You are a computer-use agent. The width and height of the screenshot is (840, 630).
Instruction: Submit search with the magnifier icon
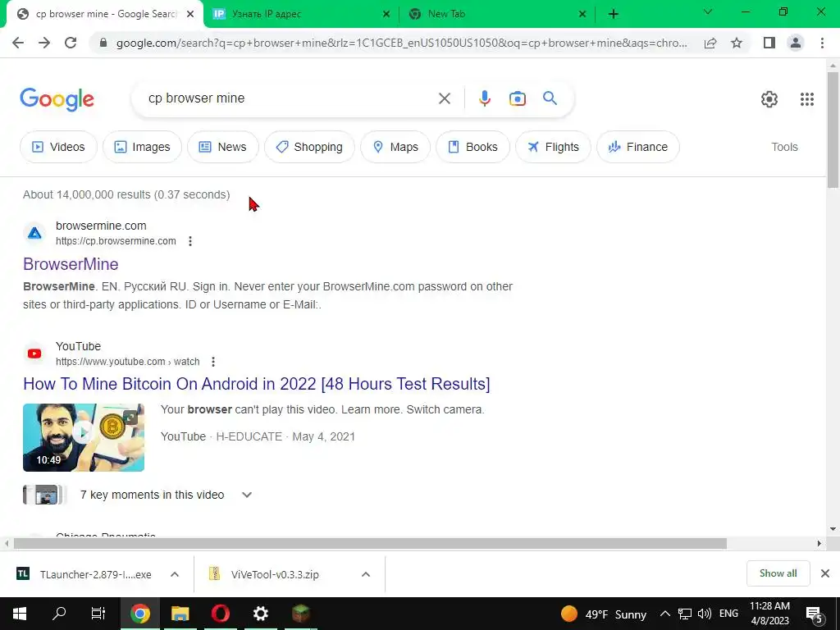(550, 98)
